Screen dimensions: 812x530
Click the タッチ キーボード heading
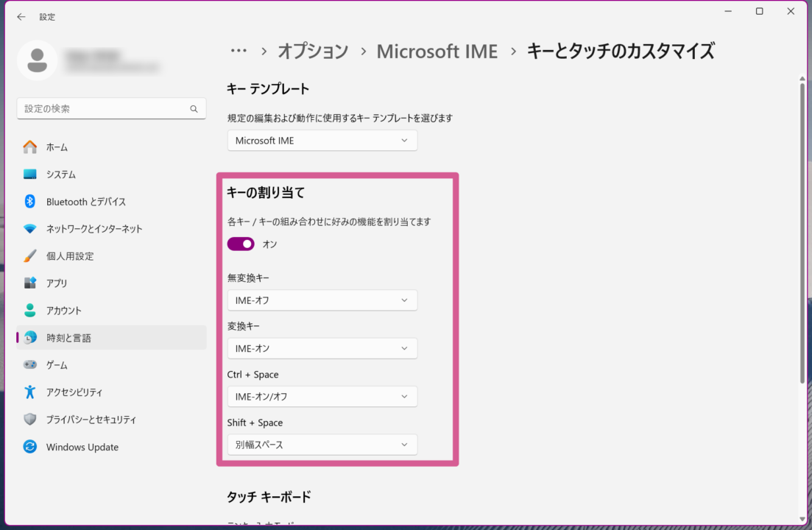pos(269,497)
